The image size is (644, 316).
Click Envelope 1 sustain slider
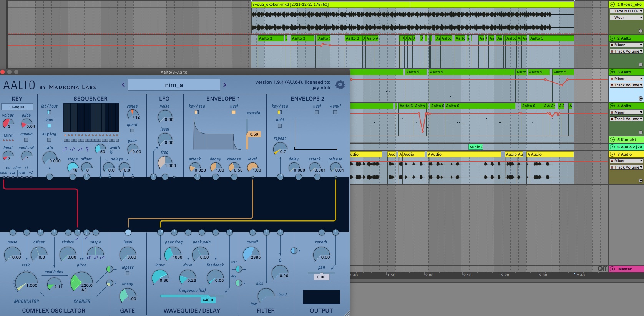[x=247, y=134]
